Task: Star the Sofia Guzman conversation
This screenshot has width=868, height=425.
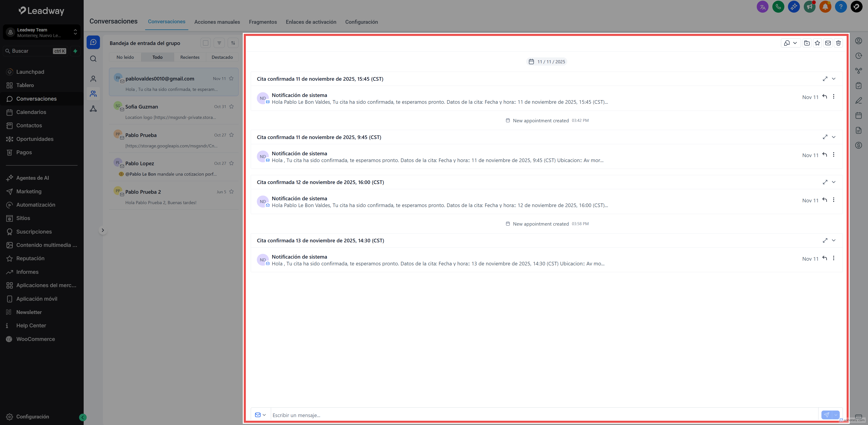Action: (x=232, y=106)
